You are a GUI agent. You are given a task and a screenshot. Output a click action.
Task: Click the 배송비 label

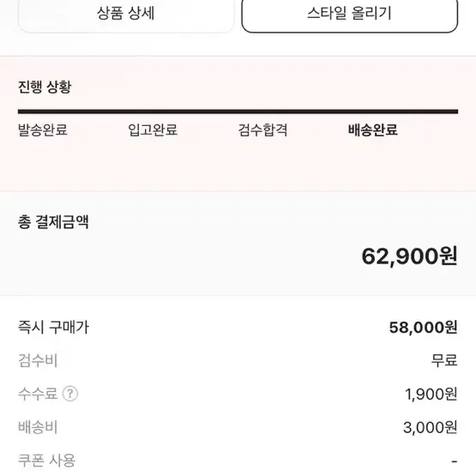pyautogui.click(x=38, y=427)
